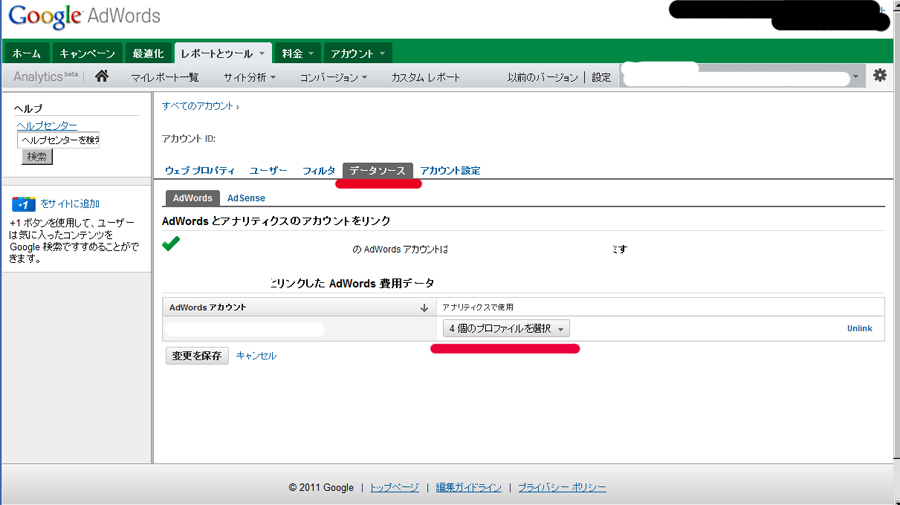Viewport: 900px width, 505px height.
Task: Expand the レポートとツール menu
Action: (x=223, y=53)
